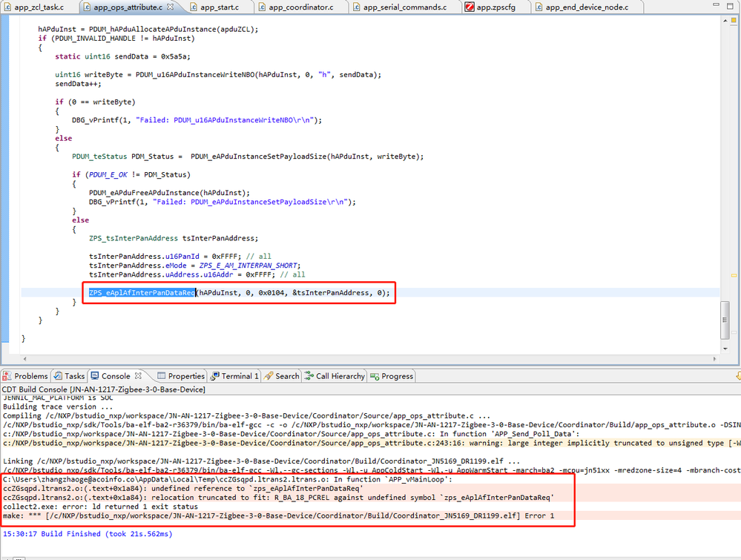The width and height of the screenshot is (741, 560).
Task: Click the 'undefined reference to zps_eAplAfInterPanDataReq' error line
Action: (183, 488)
